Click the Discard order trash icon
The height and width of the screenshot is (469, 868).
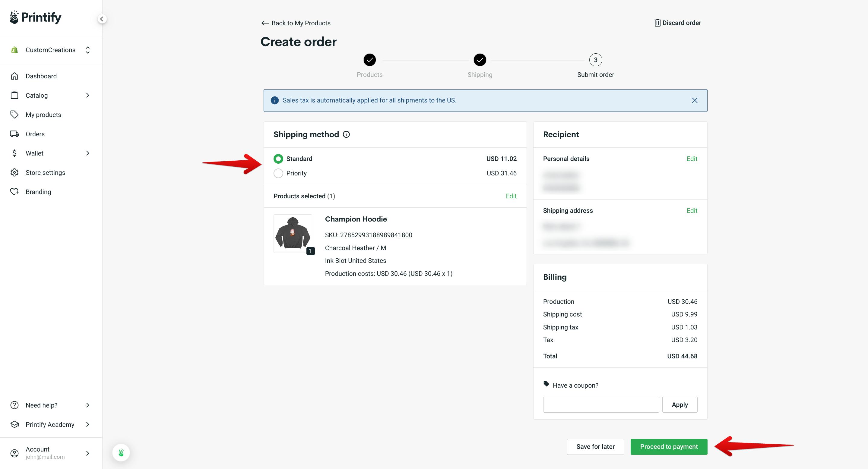pyautogui.click(x=657, y=23)
